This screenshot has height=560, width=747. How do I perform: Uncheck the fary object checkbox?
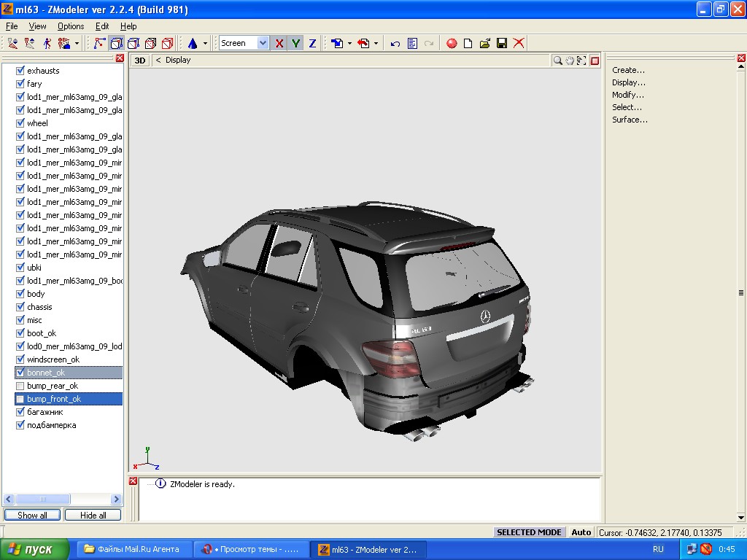point(20,84)
